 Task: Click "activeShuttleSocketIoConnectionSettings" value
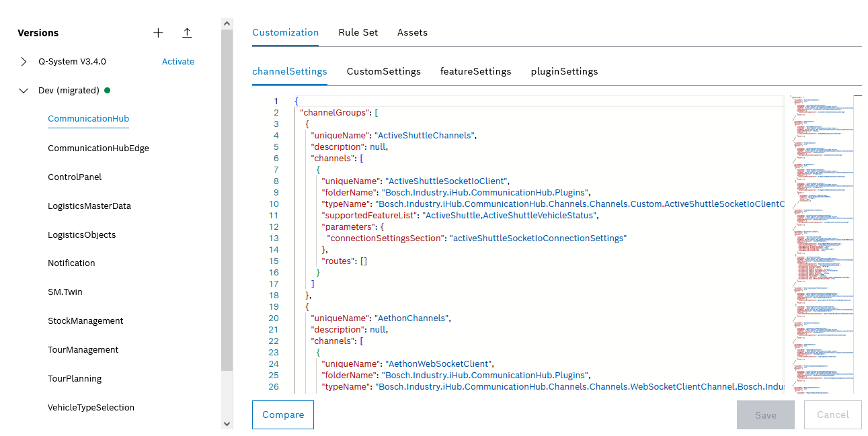click(539, 238)
